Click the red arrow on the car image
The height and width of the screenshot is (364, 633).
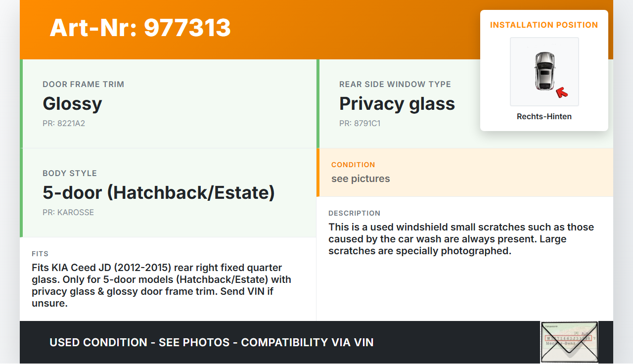point(561,92)
